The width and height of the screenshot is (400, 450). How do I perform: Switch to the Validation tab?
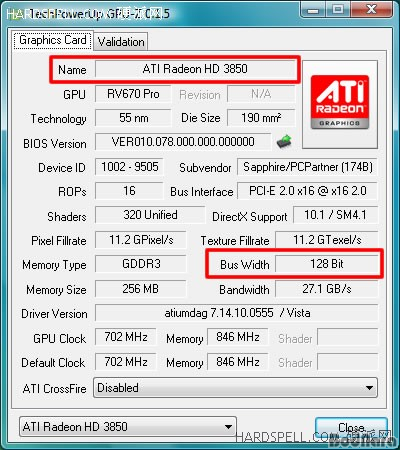[x=121, y=42]
